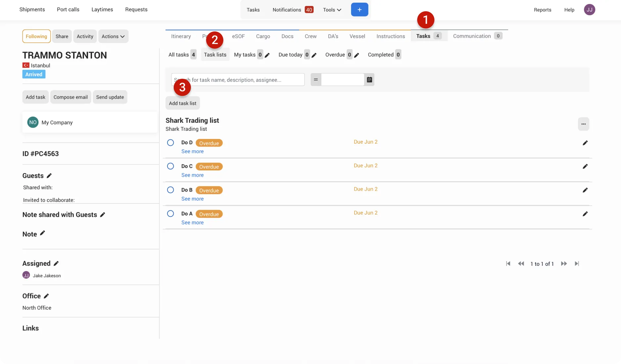Edit the Due today filter pencil
621x364 pixels.
(314, 55)
